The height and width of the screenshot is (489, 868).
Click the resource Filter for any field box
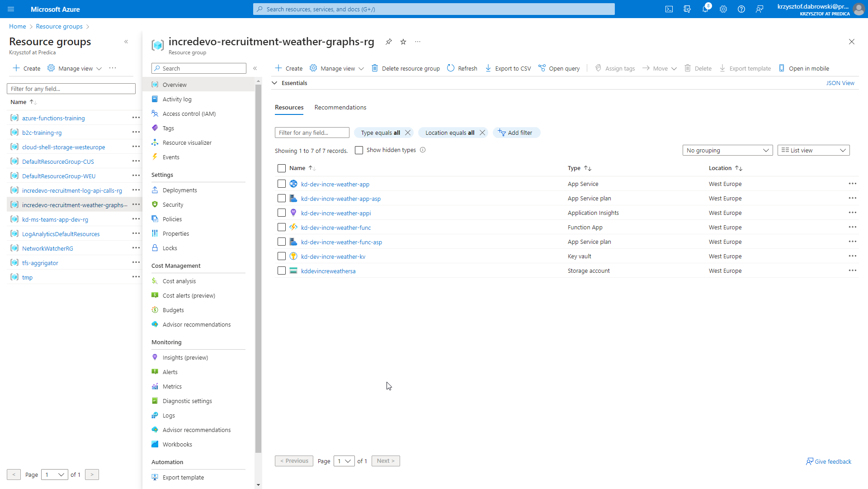click(x=312, y=133)
